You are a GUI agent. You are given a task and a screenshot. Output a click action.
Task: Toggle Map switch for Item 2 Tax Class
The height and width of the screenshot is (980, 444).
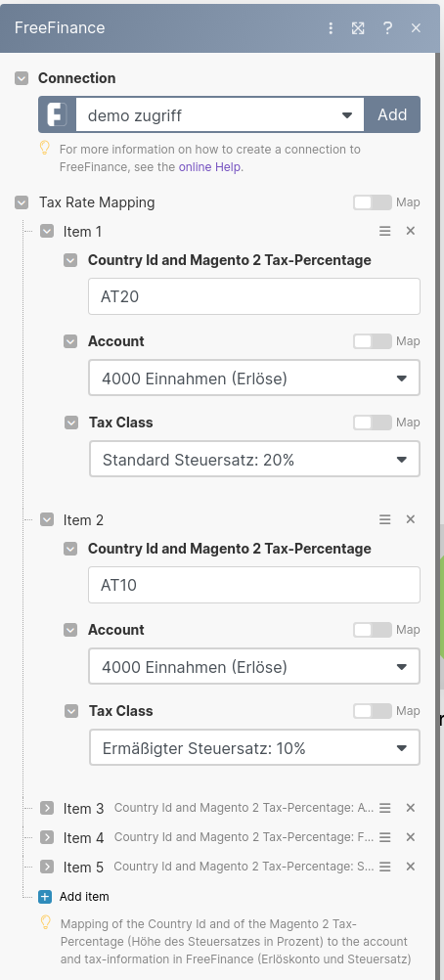pyautogui.click(x=372, y=711)
